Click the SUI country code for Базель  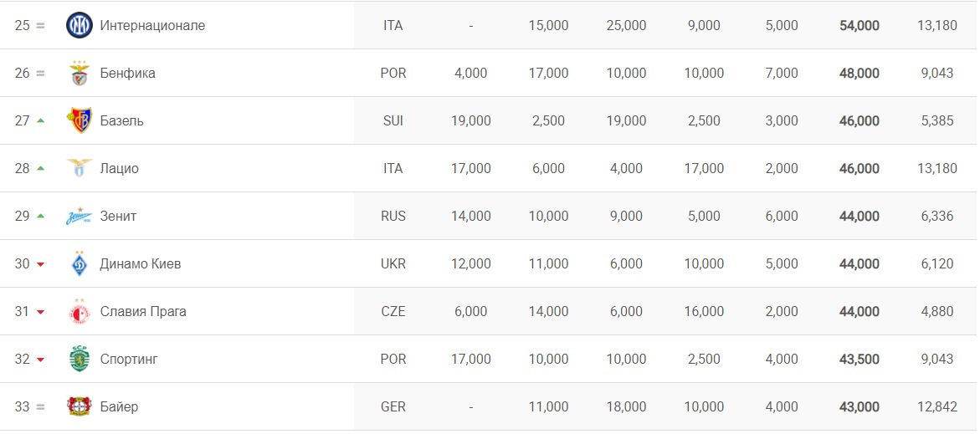(x=393, y=121)
